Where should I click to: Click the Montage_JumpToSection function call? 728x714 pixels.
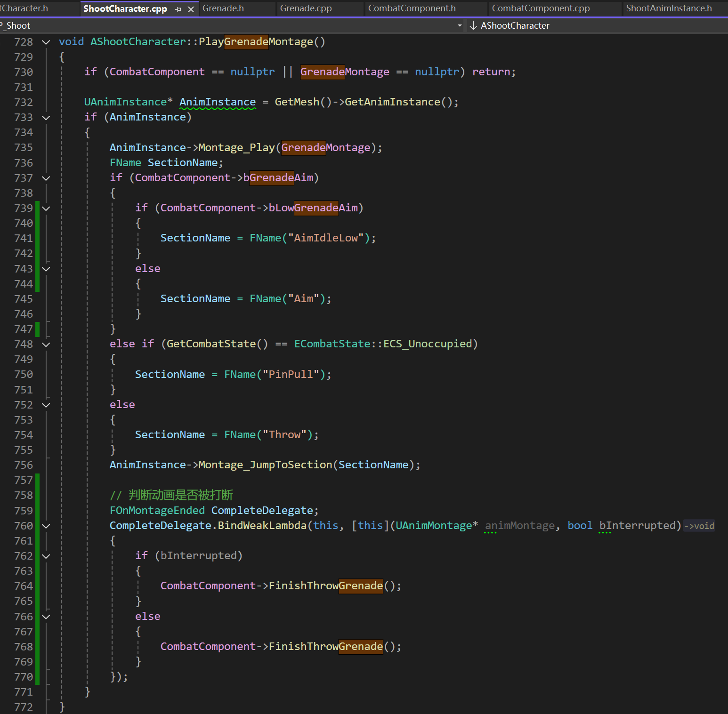[x=265, y=465]
